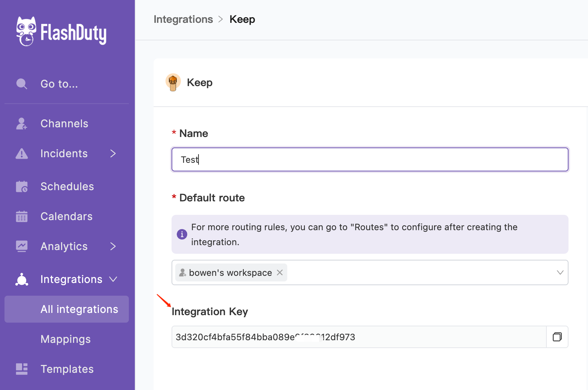588x390 pixels.
Task: Click the info icon in routing notice
Action: tap(182, 234)
